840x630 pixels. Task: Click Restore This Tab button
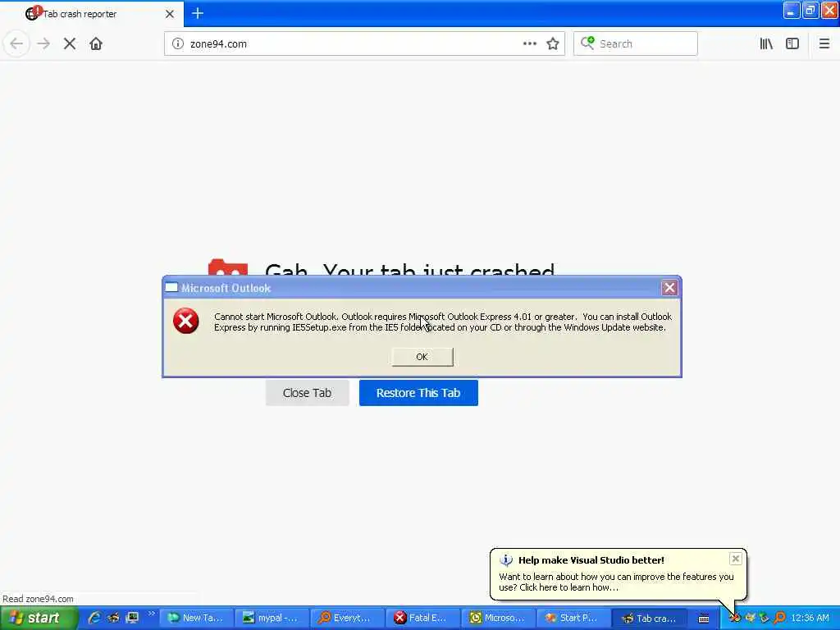point(418,393)
